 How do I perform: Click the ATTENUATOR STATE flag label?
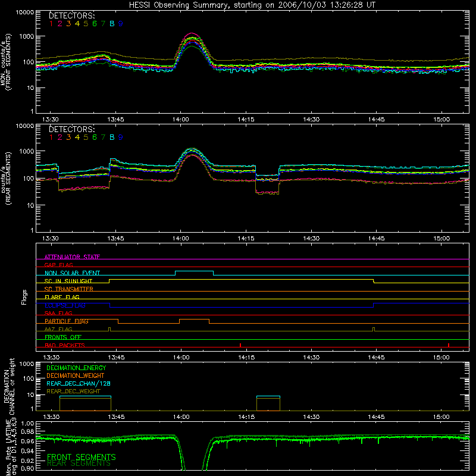72,257
